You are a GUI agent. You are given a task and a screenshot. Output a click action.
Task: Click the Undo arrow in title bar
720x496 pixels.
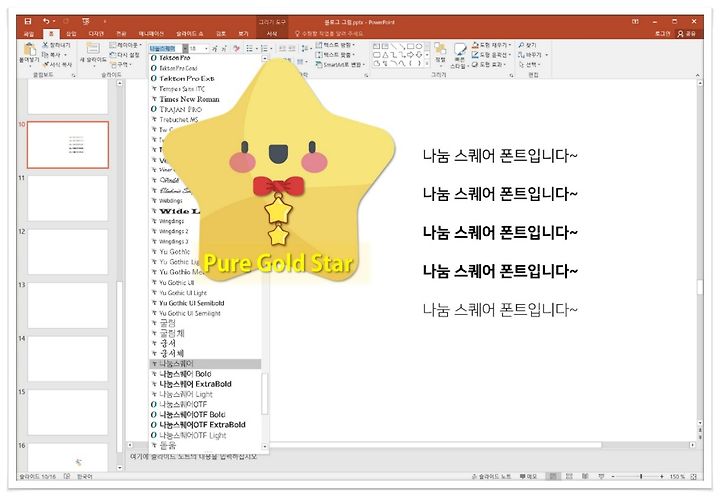point(46,21)
